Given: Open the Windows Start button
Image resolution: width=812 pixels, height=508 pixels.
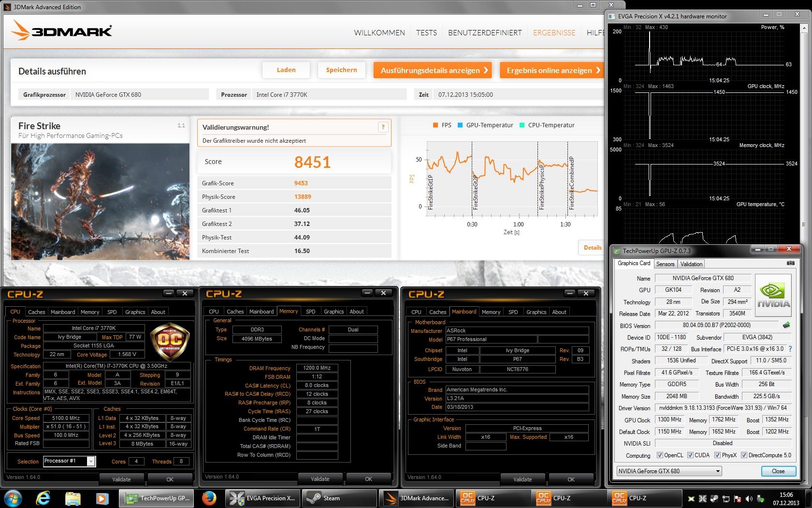Looking at the screenshot, I should 12,498.
